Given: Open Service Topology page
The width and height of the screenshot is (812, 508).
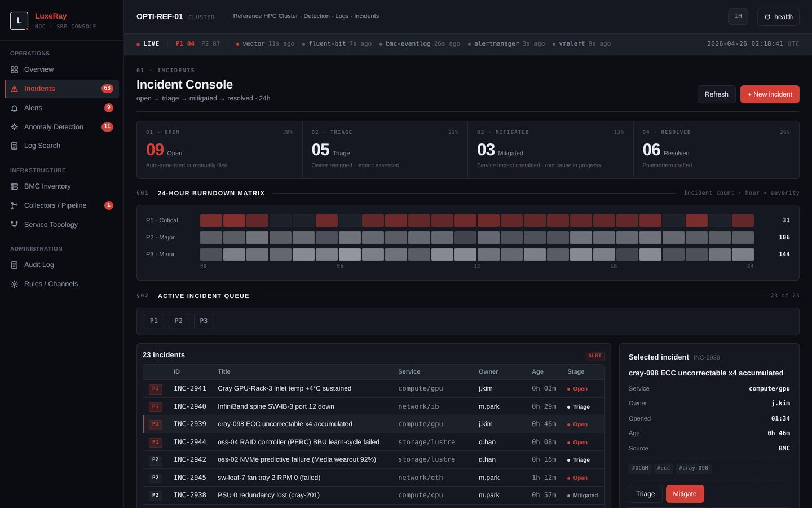Looking at the screenshot, I should [62, 225].
